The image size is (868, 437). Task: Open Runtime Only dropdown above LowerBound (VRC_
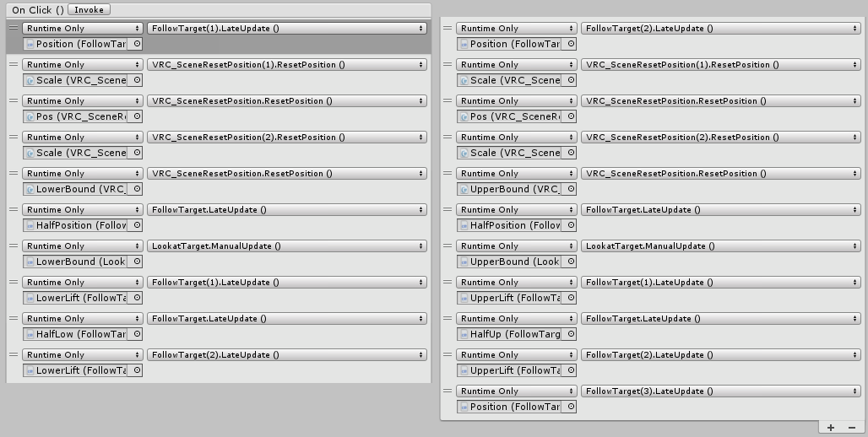[x=82, y=174]
